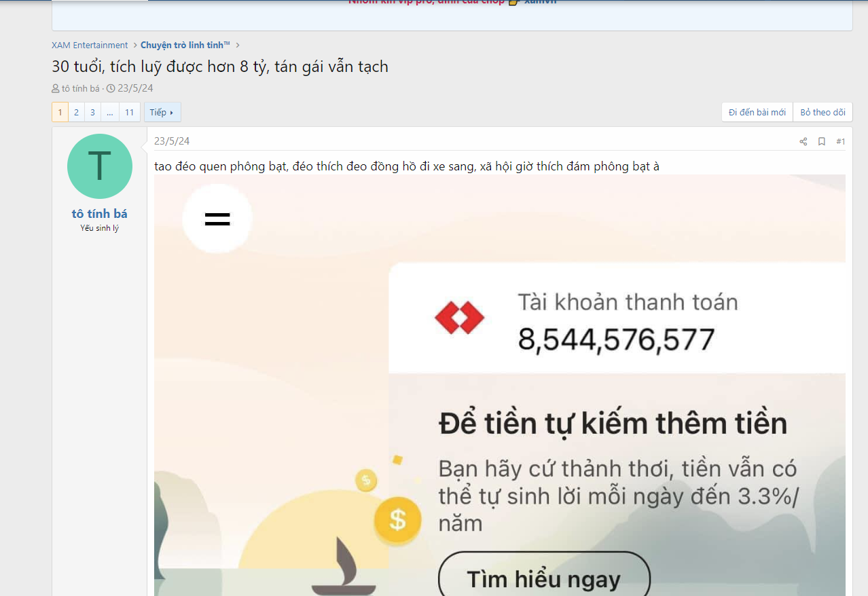Open the "Chuyện trò linh tinh™" forum breadcrumb
The width and height of the screenshot is (868, 596).
click(184, 45)
